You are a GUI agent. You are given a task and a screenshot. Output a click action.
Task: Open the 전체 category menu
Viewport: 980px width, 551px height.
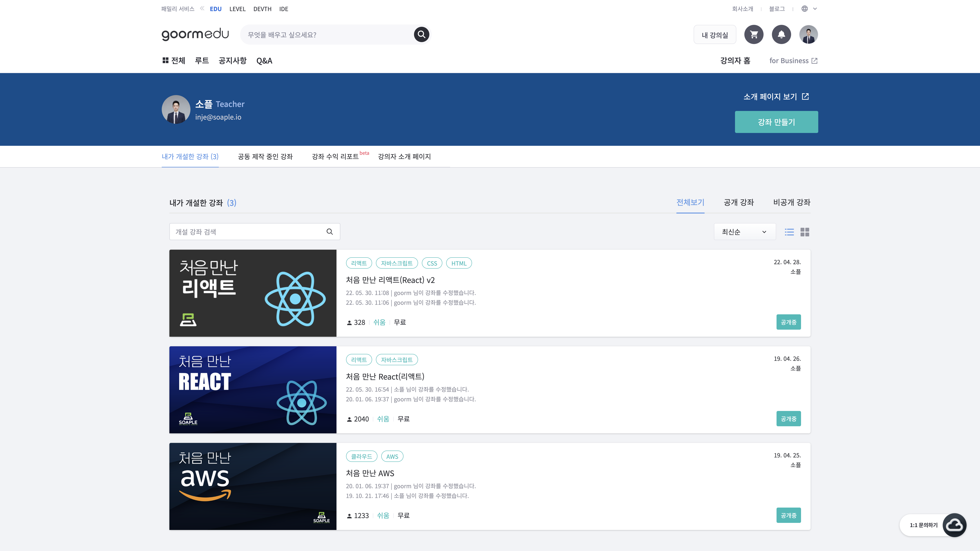click(174, 61)
